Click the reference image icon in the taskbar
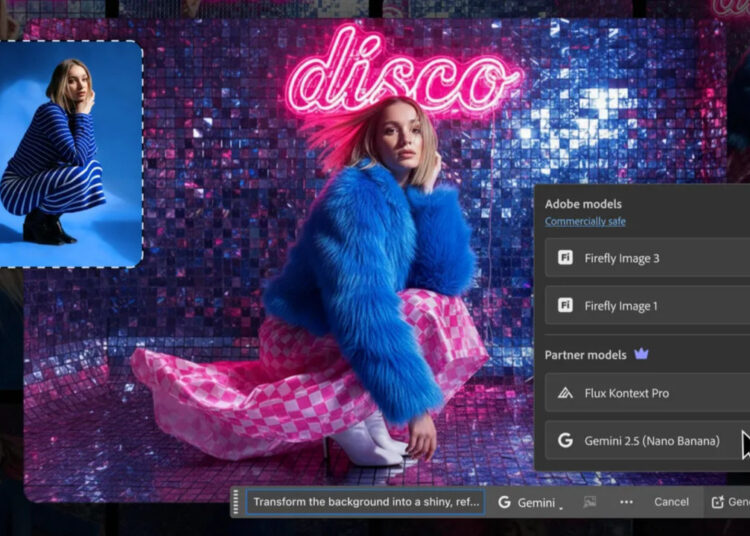This screenshot has height=536, width=750. [590, 502]
